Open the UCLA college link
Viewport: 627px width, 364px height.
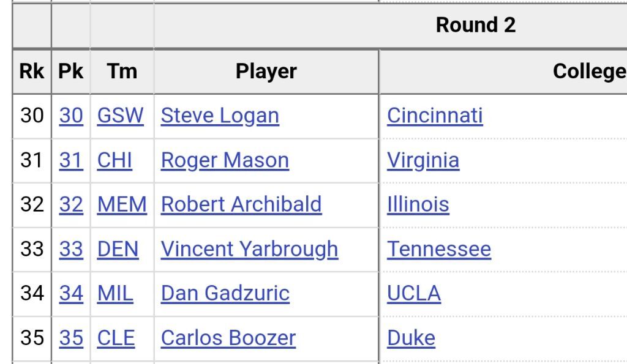414,293
